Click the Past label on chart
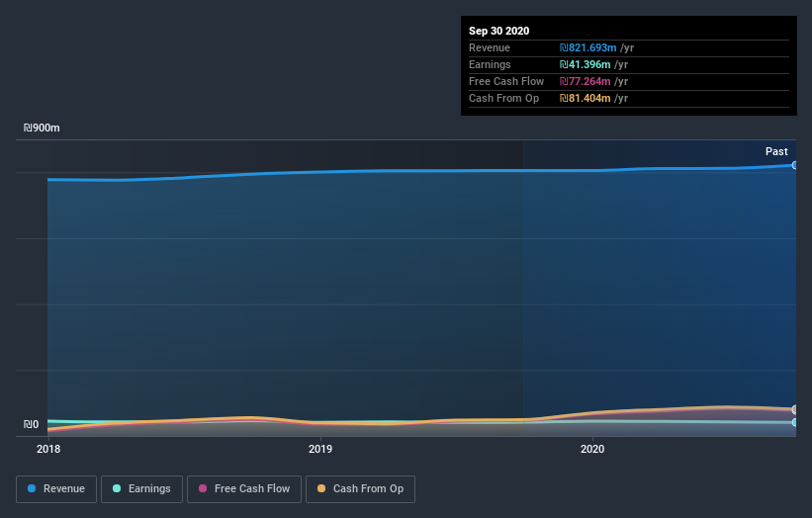 776,151
